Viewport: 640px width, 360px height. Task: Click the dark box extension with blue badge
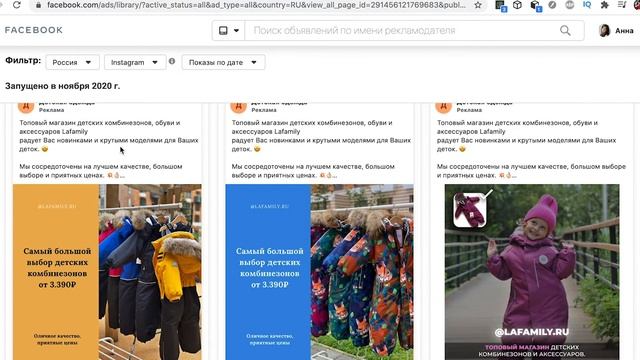(536, 6)
